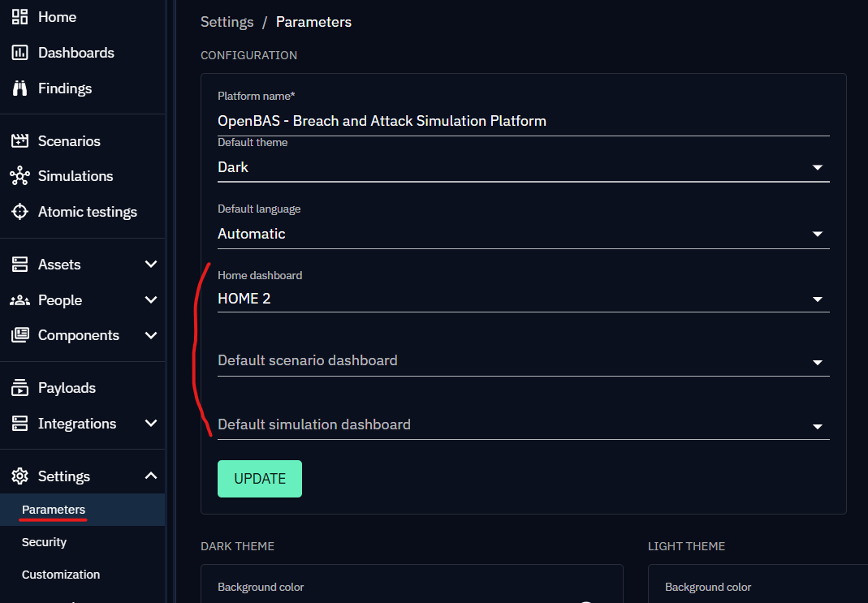Open the Default language dropdown
Viewport: 868px width, 603px height.
coord(817,235)
